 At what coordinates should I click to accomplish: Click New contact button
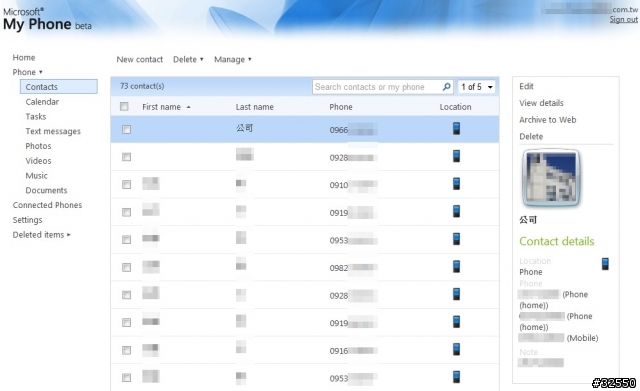pos(140,60)
